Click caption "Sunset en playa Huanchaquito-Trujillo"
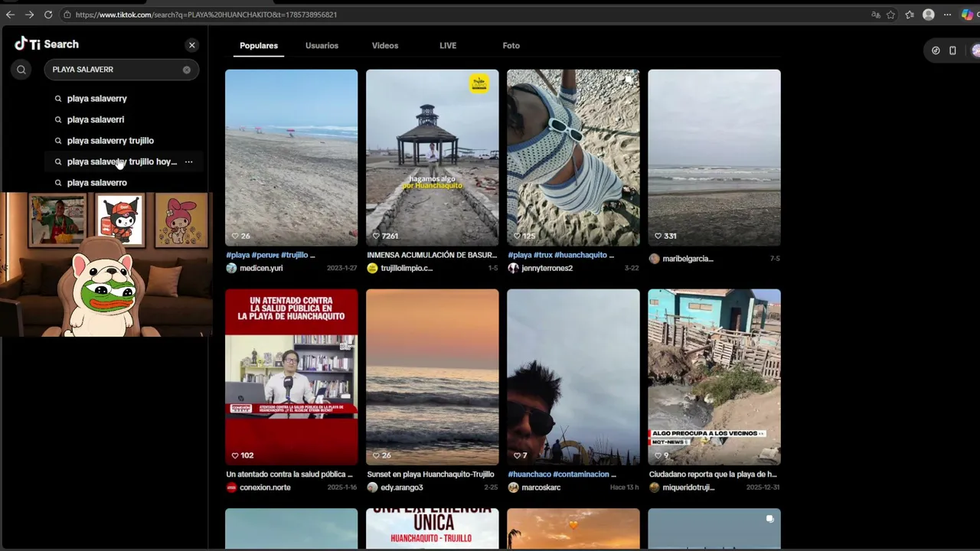 (x=430, y=474)
